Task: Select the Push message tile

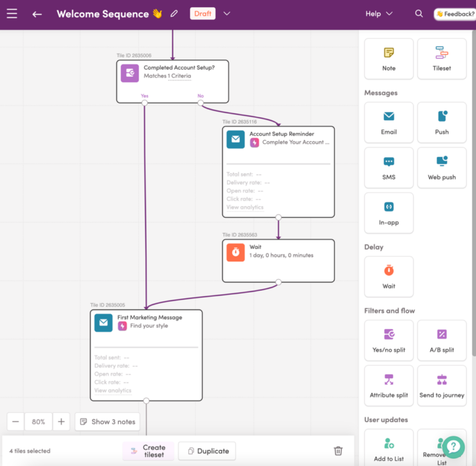Action: [x=441, y=122]
